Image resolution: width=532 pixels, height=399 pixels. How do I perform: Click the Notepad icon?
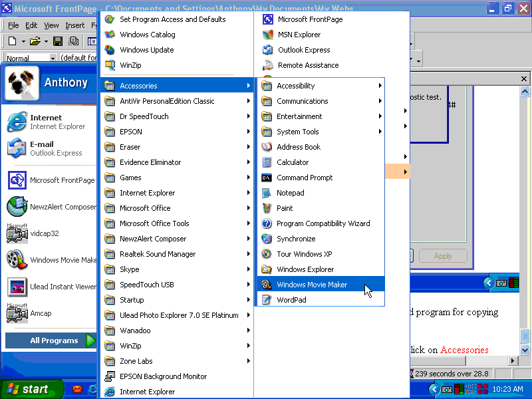pos(267,193)
